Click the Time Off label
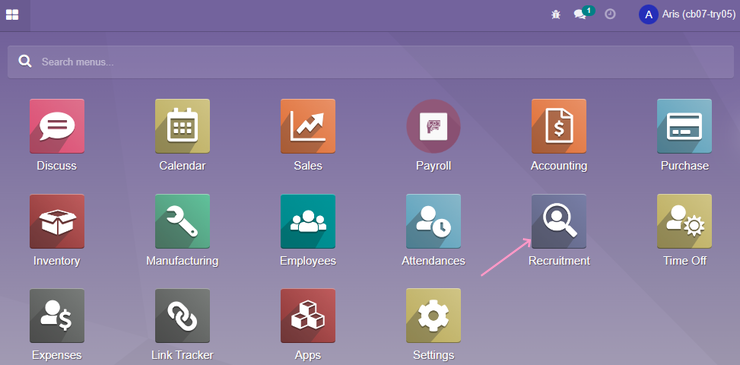 [684, 261]
